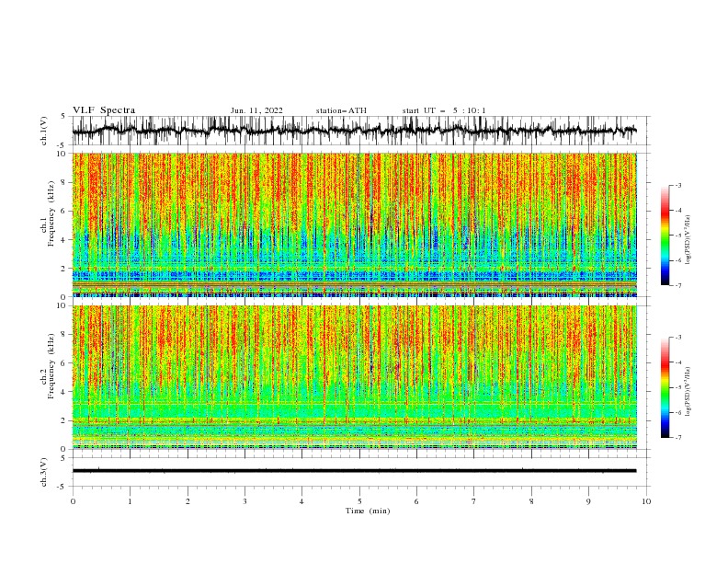Click the "Time (min)" axis title
This screenshot has height=563, width=728.
coord(368,511)
